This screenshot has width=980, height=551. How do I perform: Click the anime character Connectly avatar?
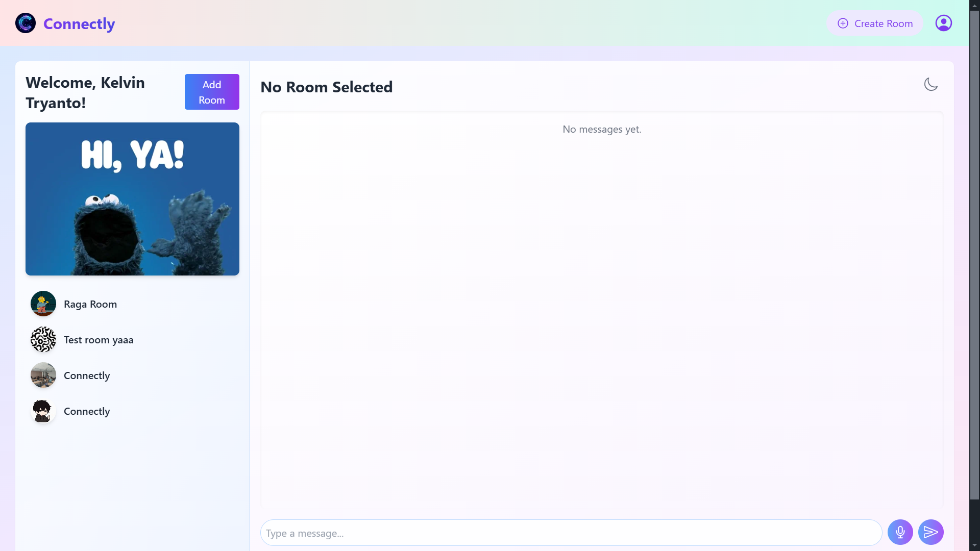pos(43,411)
